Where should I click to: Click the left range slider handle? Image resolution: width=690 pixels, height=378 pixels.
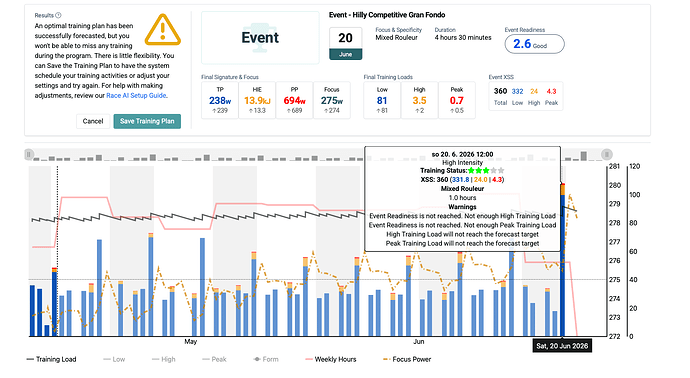29,154
